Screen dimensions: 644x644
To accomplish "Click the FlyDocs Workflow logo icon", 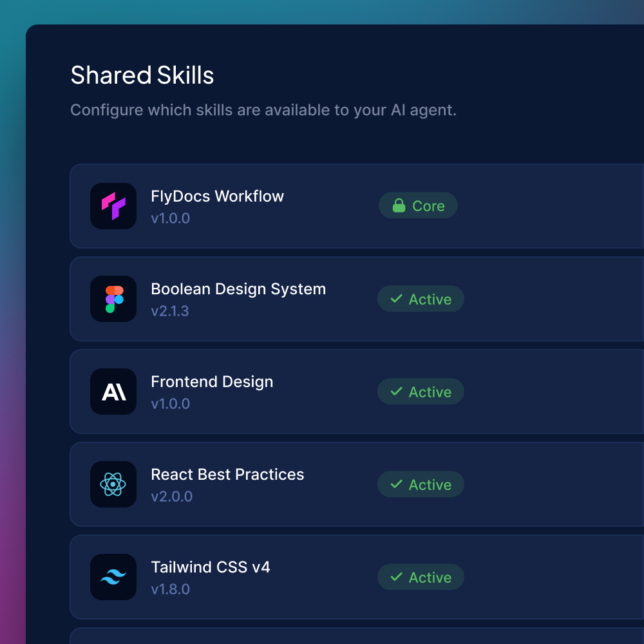I will click(113, 206).
